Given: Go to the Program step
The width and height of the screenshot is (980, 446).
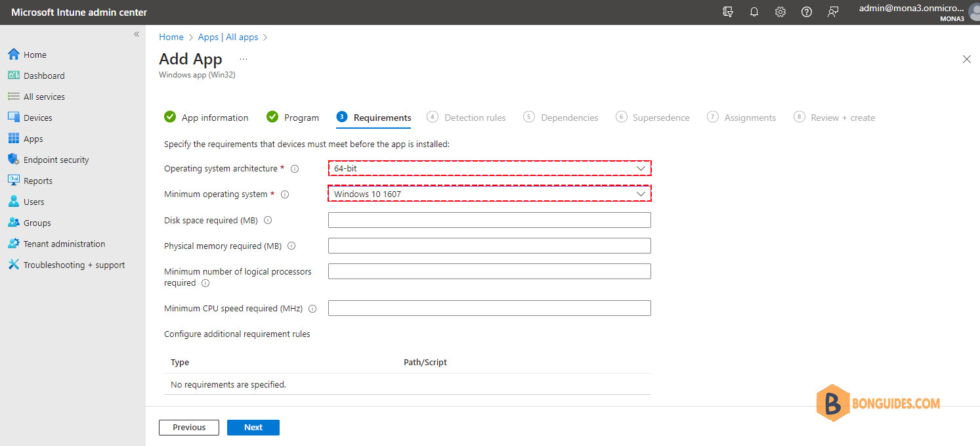Looking at the screenshot, I should (293, 118).
